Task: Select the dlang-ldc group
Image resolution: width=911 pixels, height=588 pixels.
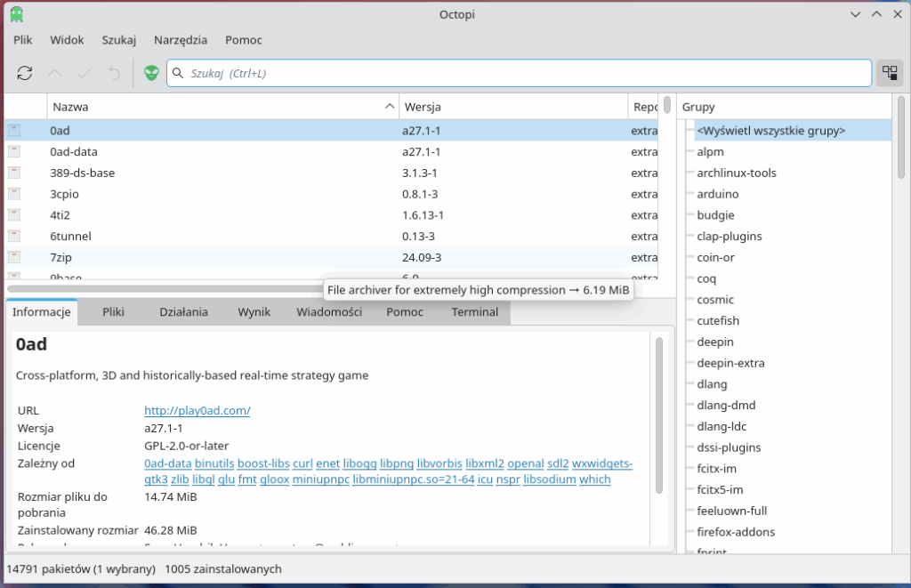Action: click(722, 426)
